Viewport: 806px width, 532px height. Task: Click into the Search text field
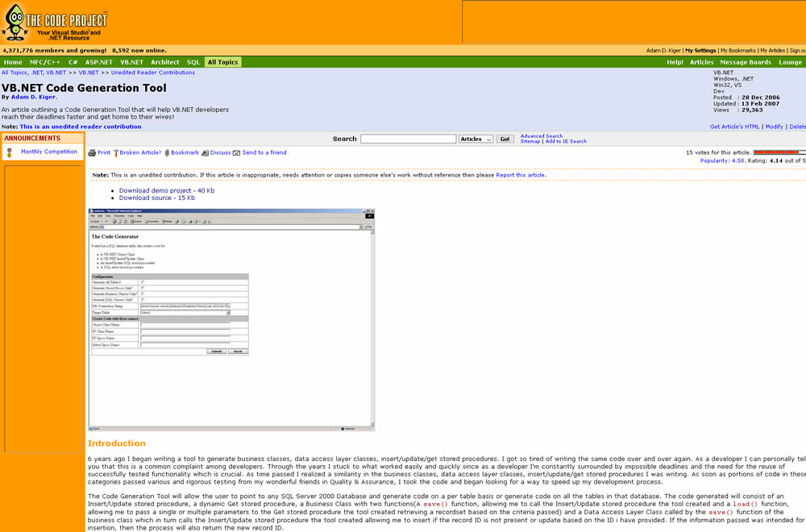click(x=408, y=139)
